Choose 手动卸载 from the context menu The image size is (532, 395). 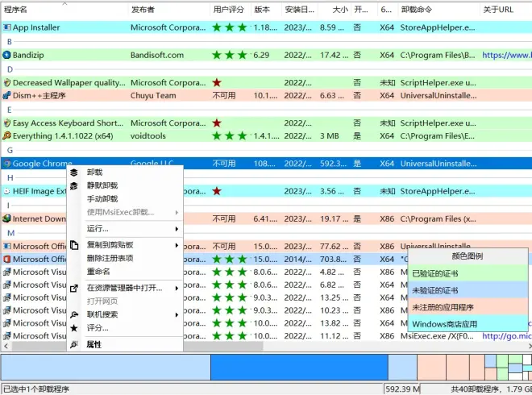(x=102, y=199)
